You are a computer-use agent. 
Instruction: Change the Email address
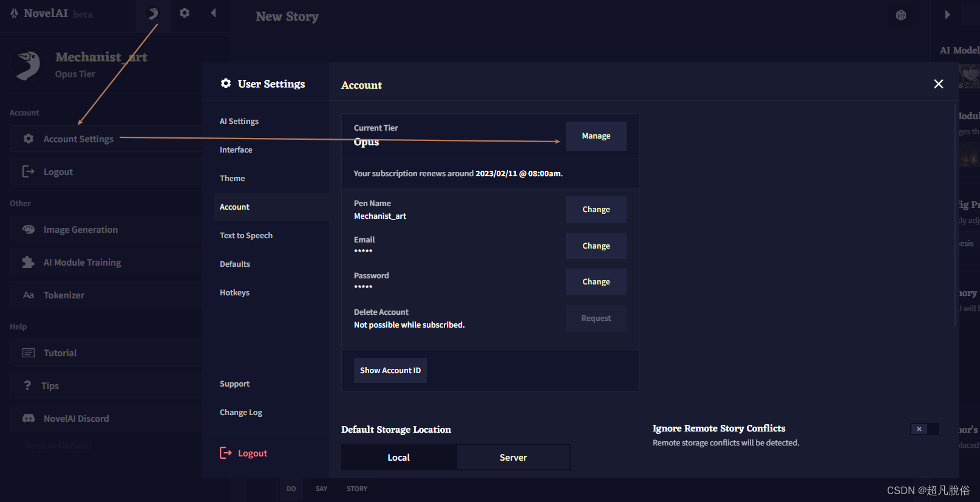tap(596, 246)
